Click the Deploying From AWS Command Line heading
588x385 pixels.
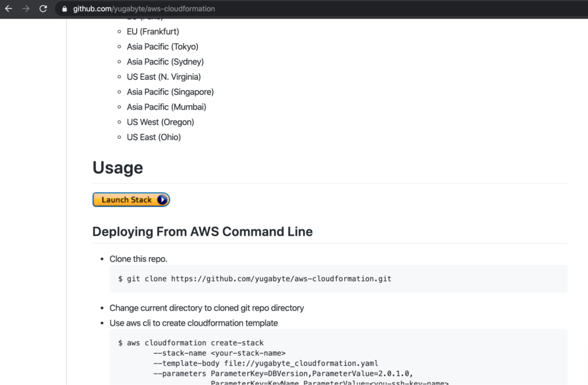pyautogui.click(x=202, y=232)
